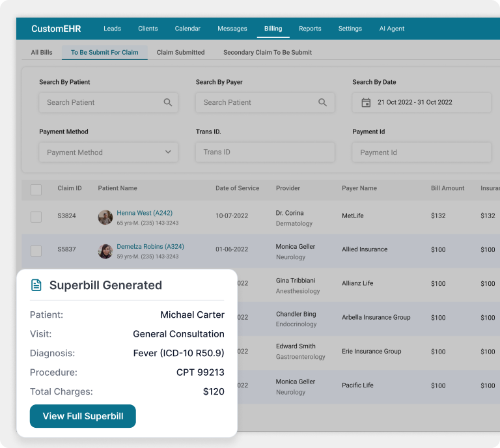Click Demelza Robins' profile avatar
The height and width of the screenshot is (448, 500).
tap(105, 251)
